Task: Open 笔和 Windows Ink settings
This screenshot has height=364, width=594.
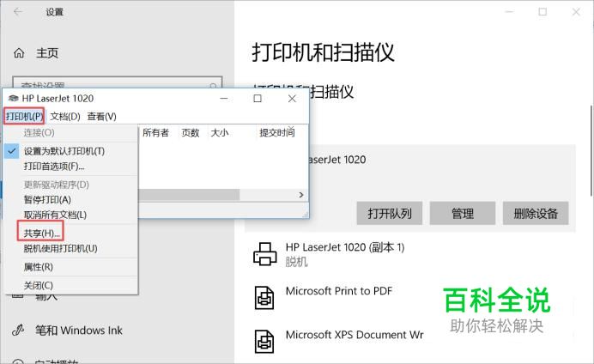Action: point(79,331)
